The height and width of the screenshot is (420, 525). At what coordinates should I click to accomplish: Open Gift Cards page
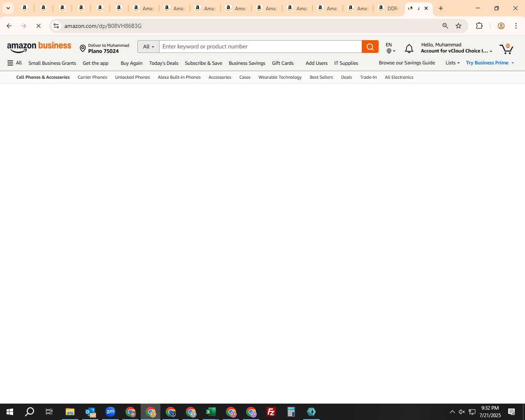[283, 63]
